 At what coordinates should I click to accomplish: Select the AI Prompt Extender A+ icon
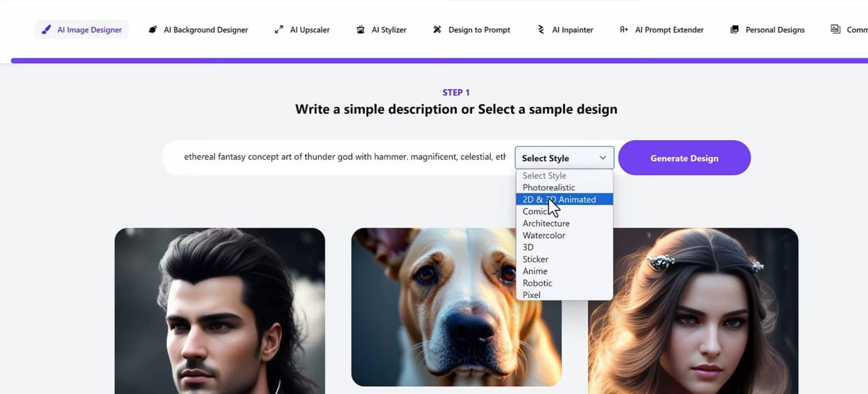[623, 29]
